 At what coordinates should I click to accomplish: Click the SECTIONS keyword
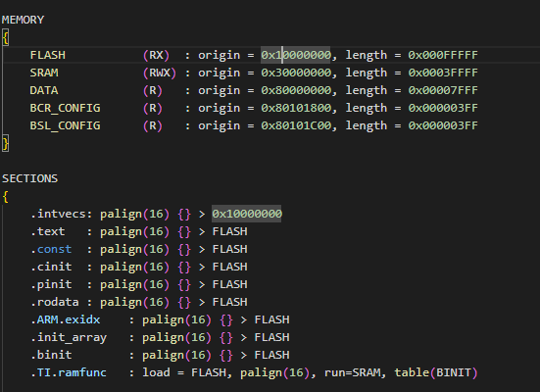(x=30, y=178)
